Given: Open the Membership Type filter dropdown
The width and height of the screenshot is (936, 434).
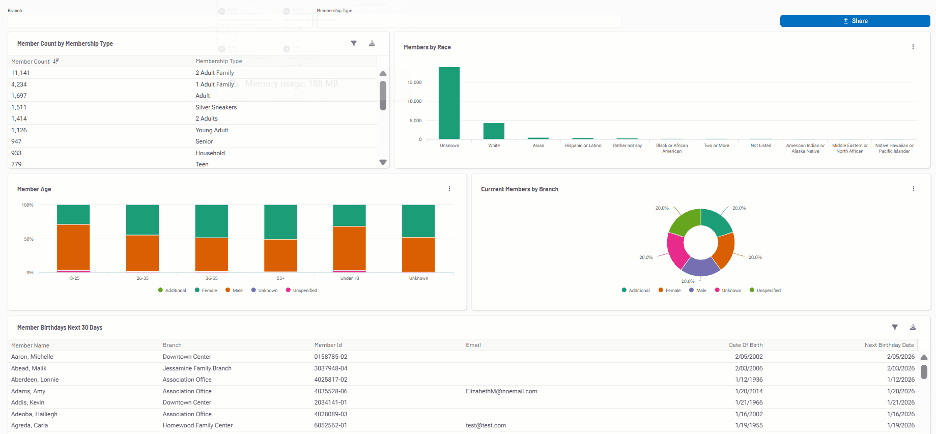Looking at the screenshot, I should [x=468, y=20].
